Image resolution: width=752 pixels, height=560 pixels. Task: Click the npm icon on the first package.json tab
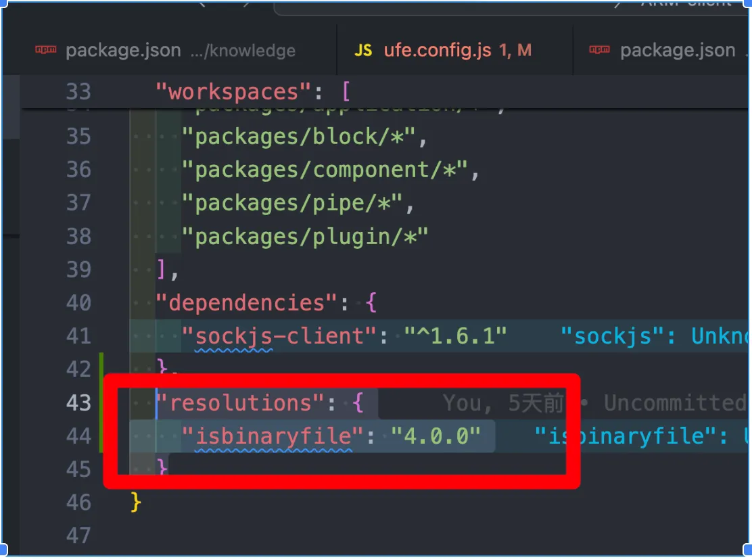45,50
